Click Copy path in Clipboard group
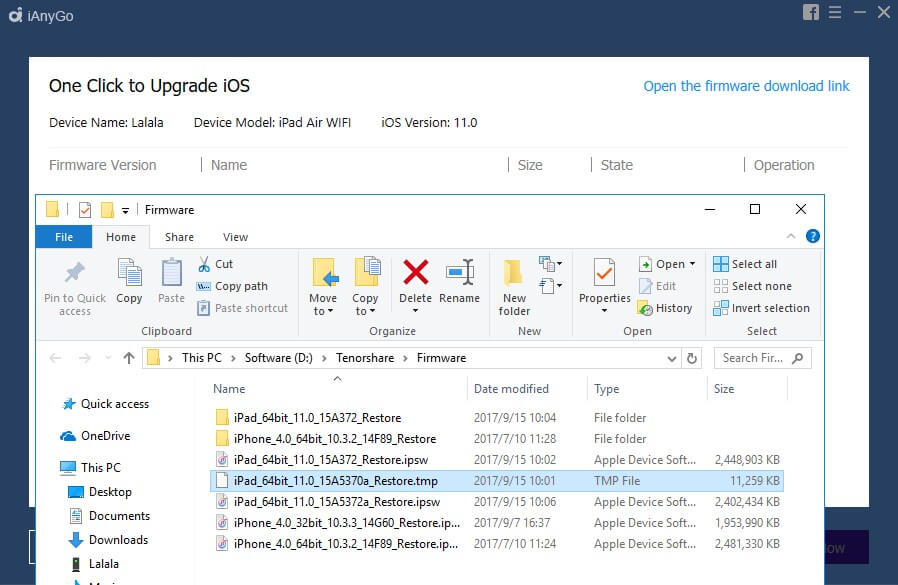 pos(232,286)
